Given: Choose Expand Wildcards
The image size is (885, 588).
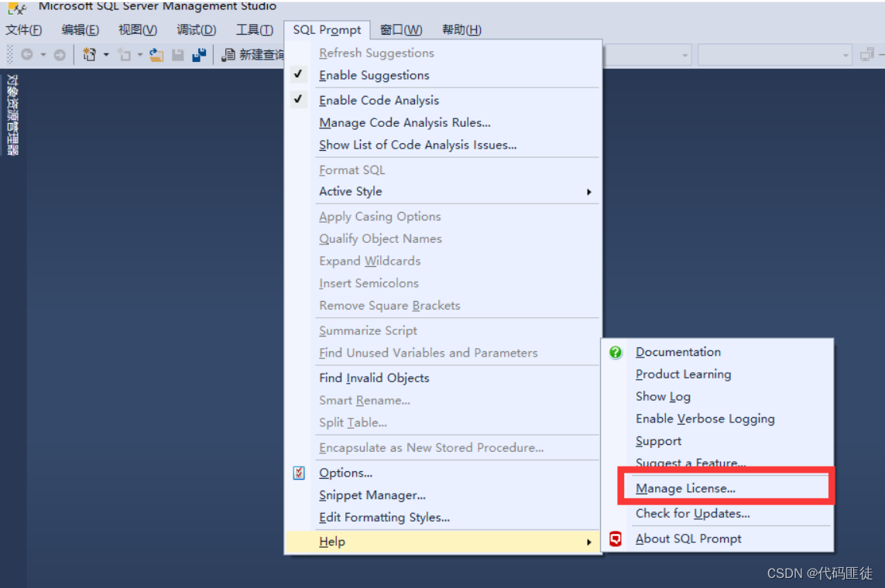Looking at the screenshot, I should click(x=369, y=261).
